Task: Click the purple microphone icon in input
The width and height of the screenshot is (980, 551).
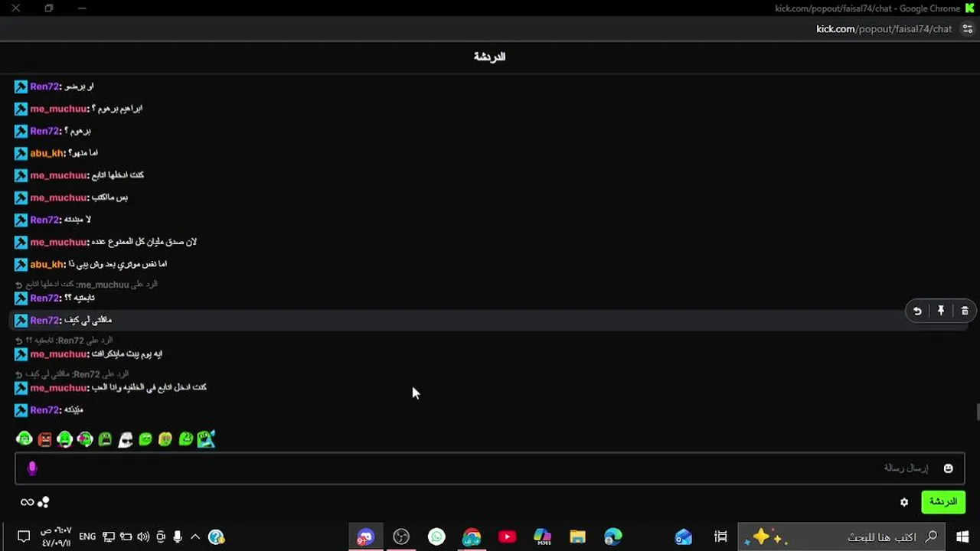Action: click(32, 468)
